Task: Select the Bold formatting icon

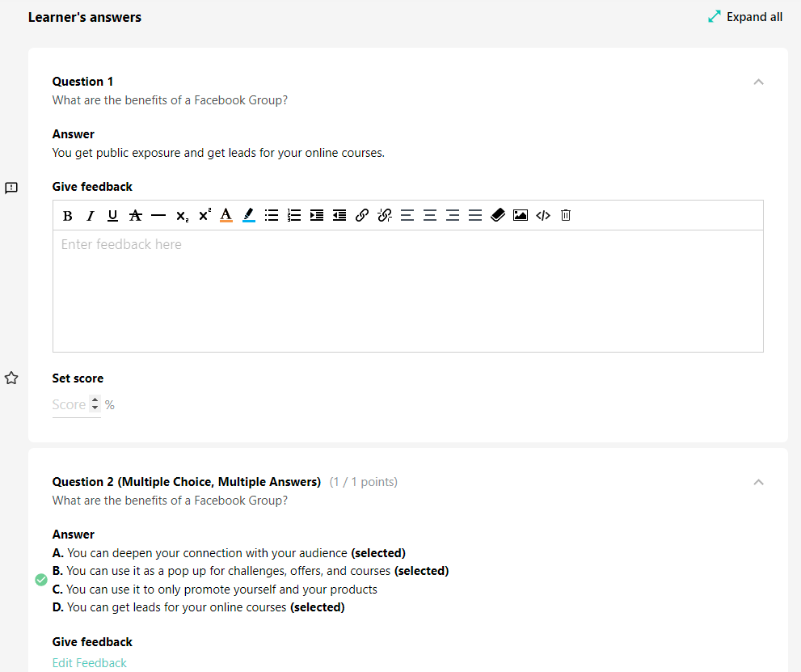Action: pyautogui.click(x=67, y=215)
